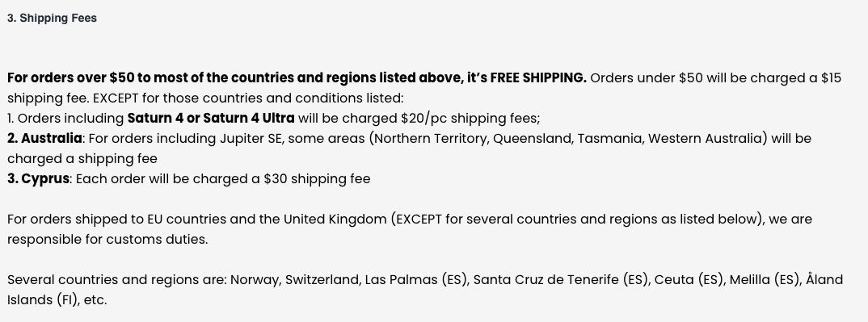
Task: Click 'Tasmania' in the Australia list
Action: pyautogui.click(x=609, y=138)
